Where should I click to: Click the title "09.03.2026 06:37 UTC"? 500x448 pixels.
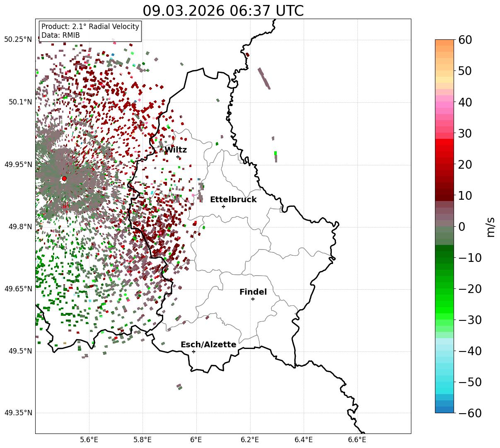pos(223,10)
